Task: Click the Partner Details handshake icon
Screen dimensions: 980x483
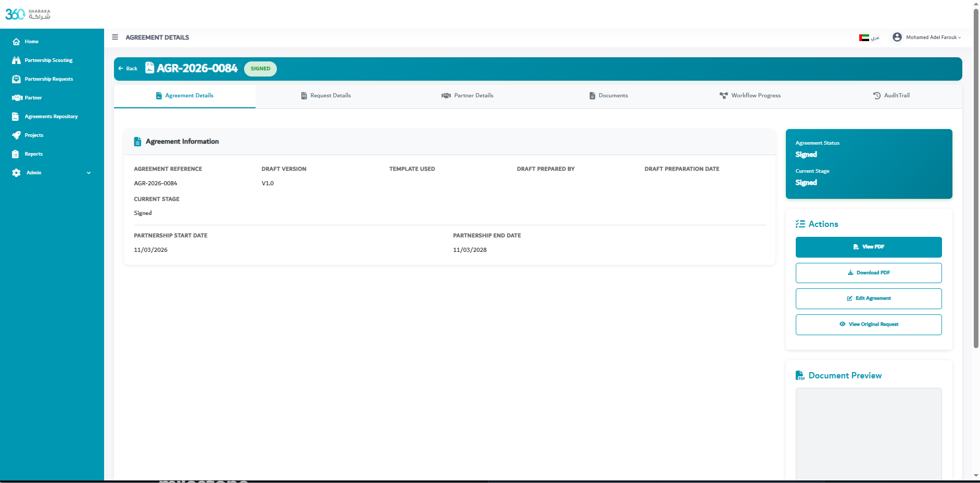Action: (446, 96)
